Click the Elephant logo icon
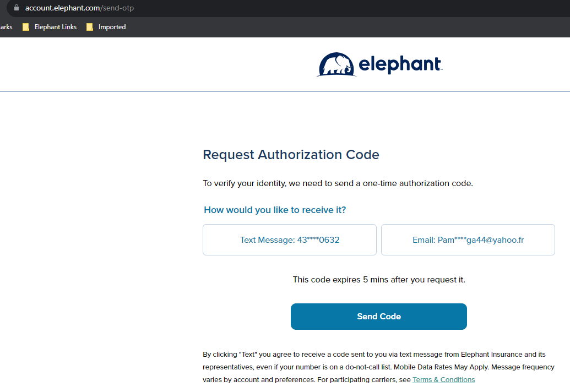The image size is (570, 392). pos(336,64)
